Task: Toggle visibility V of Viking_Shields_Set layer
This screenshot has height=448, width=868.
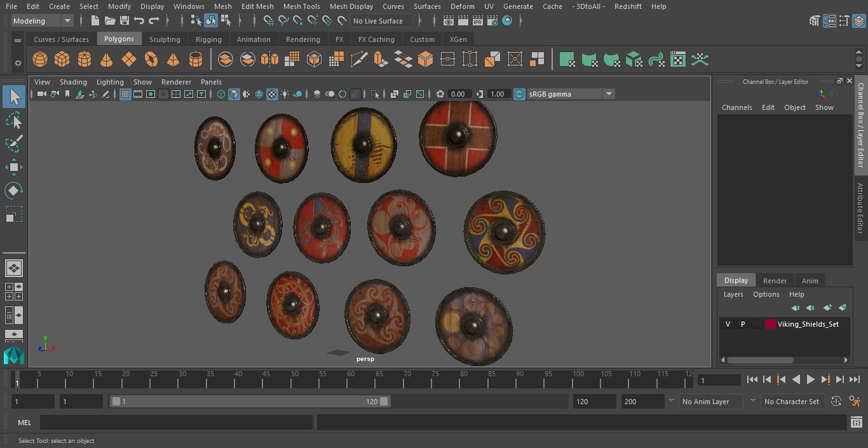Action: 728,324
